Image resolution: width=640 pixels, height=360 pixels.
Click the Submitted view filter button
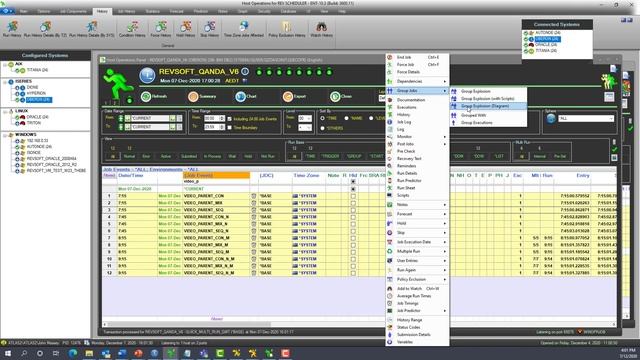point(189,156)
